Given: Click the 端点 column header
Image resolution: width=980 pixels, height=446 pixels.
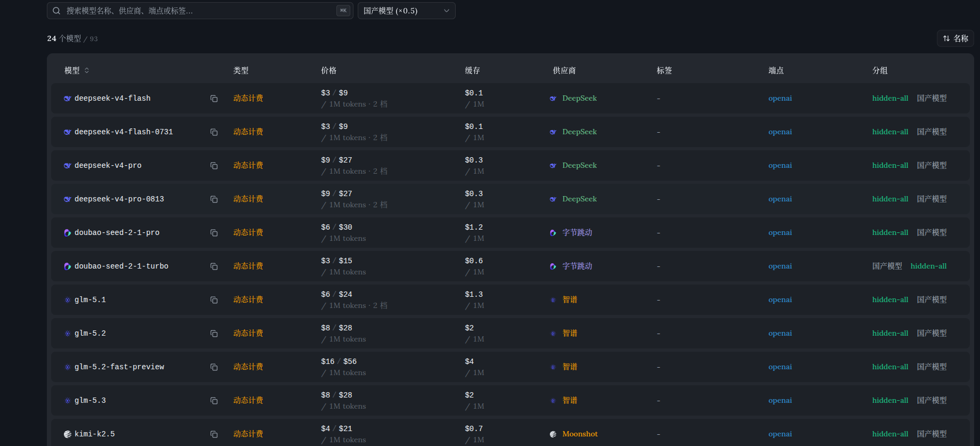Looking at the screenshot, I should pos(776,70).
